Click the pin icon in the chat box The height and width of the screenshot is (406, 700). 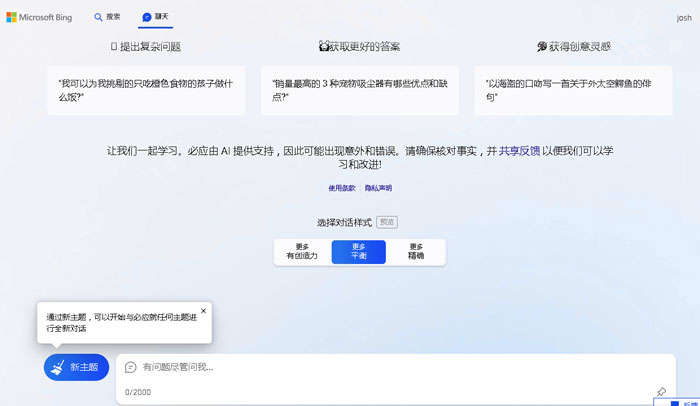[661, 392]
